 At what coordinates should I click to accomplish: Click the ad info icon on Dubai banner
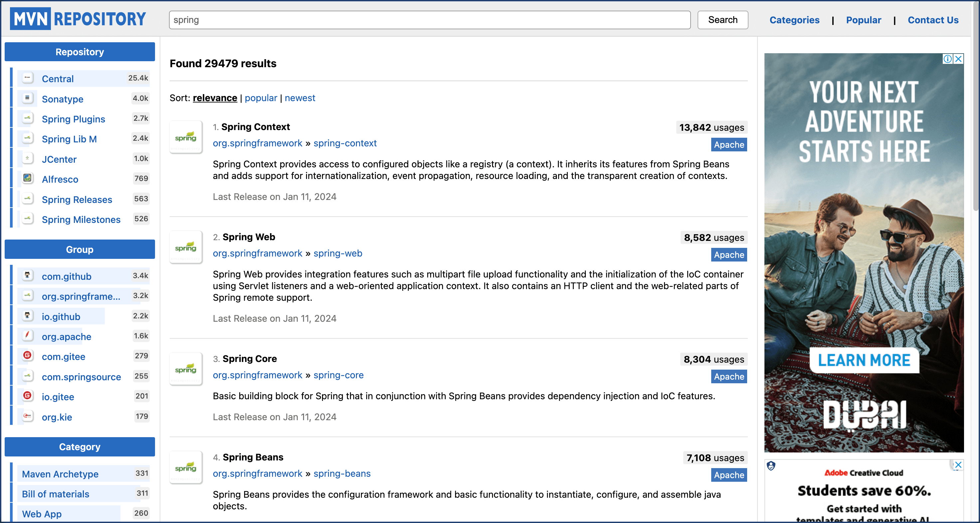click(x=947, y=59)
